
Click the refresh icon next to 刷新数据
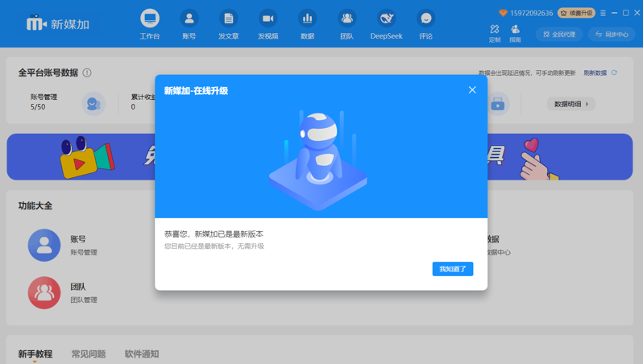[x=614, y=72]
